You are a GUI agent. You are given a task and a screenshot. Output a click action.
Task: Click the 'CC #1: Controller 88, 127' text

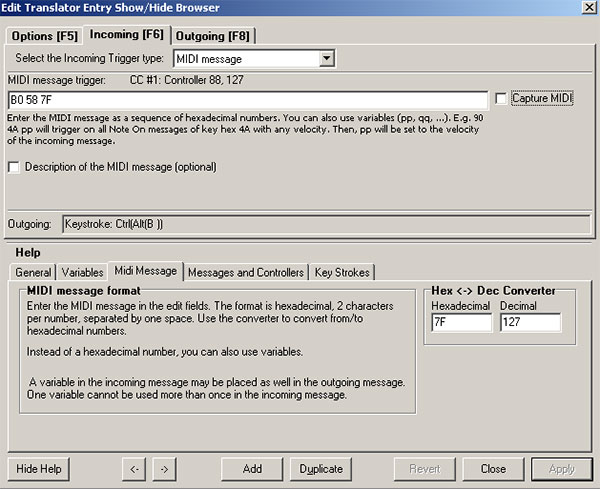[186, 80]
